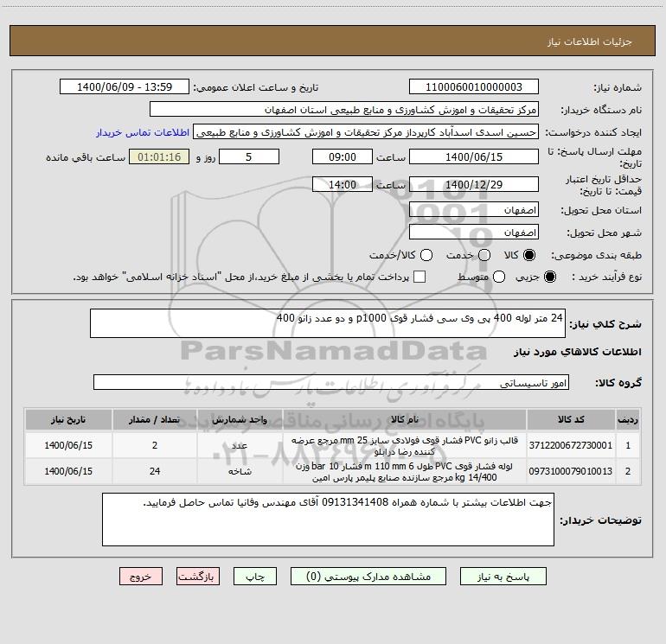666x644 pixels.
Task: Click need date 1400/06/15 in row 1
Action: pyautogui.click(x=68, y=445)
